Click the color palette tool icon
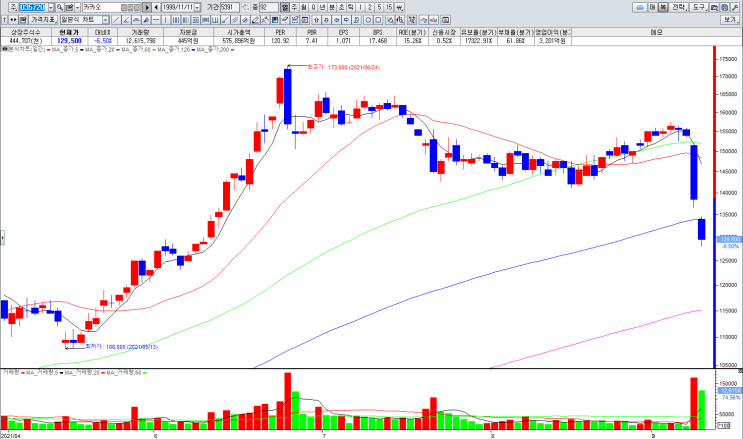The width and height of the screenshot is (743, 439). [x=275, y=20]
